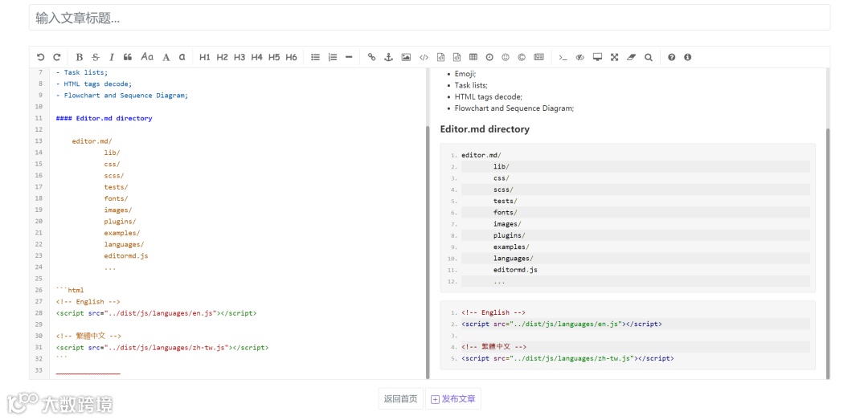Screen dimensions: 868x420
Task: Insert an image with picture icon
Action: [406, 57]
